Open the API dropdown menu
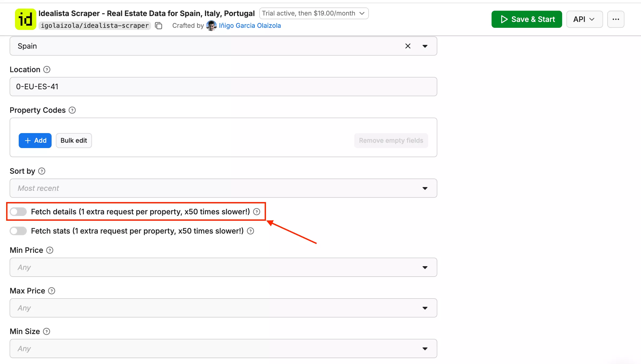 coord(584,19)
